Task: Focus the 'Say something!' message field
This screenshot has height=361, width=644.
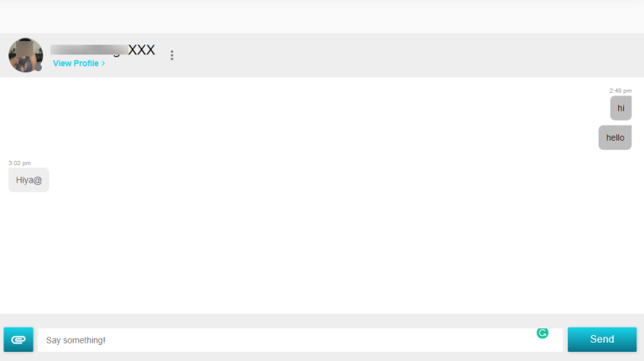Action: pos(285,340)
